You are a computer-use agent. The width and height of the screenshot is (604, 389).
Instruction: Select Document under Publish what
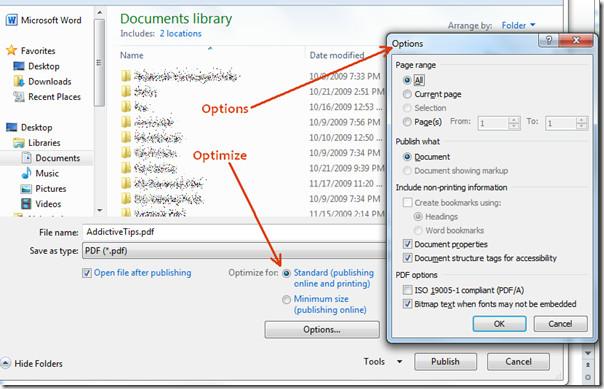[407, 157]
